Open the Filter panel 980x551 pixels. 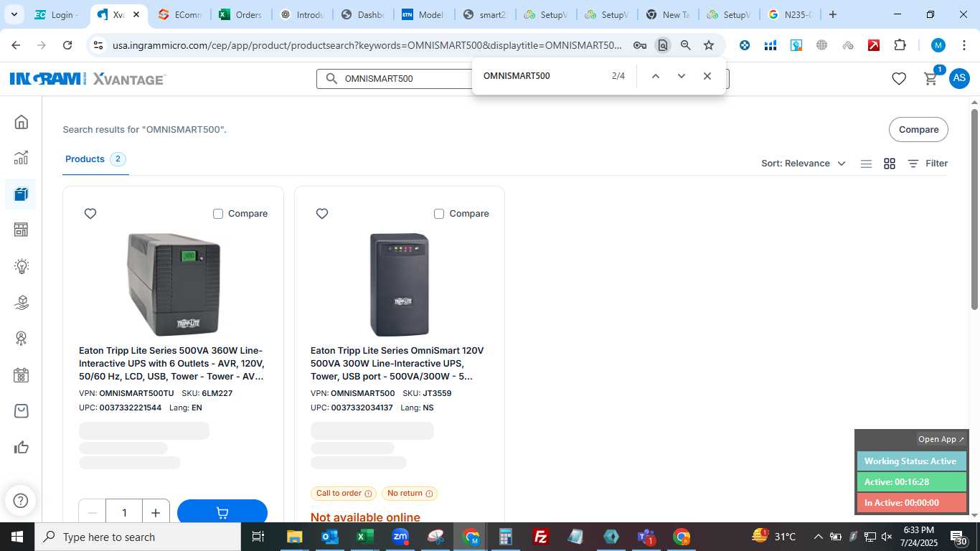(x=928, y=164)
